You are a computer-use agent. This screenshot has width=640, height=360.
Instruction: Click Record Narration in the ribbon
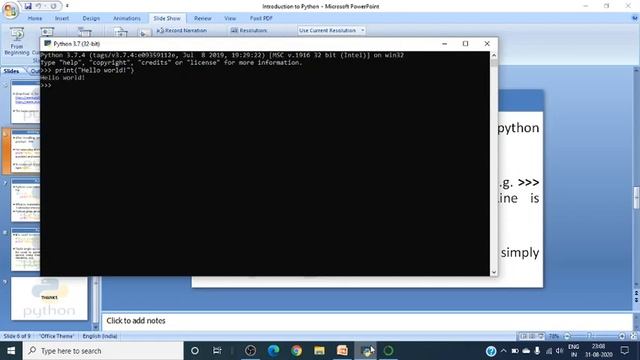182,30
